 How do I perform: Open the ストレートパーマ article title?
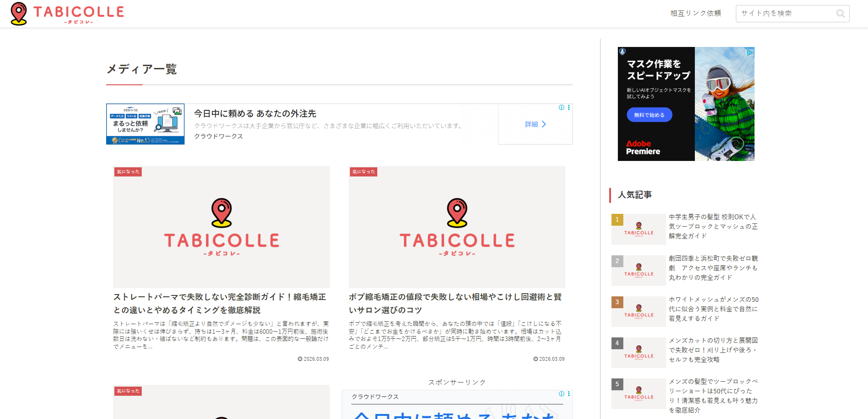(x=220, y=303)
